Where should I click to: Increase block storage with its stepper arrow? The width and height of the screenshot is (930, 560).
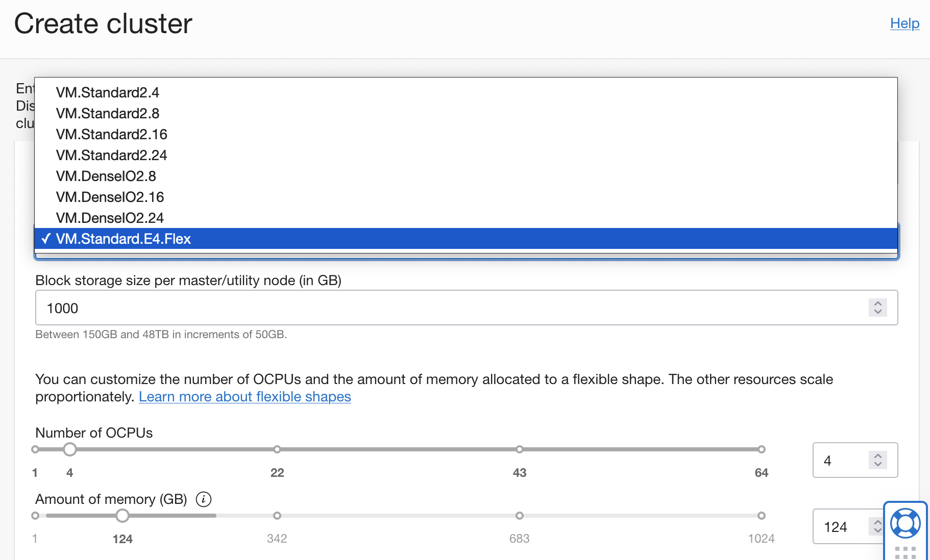click(x=877, y=303)
